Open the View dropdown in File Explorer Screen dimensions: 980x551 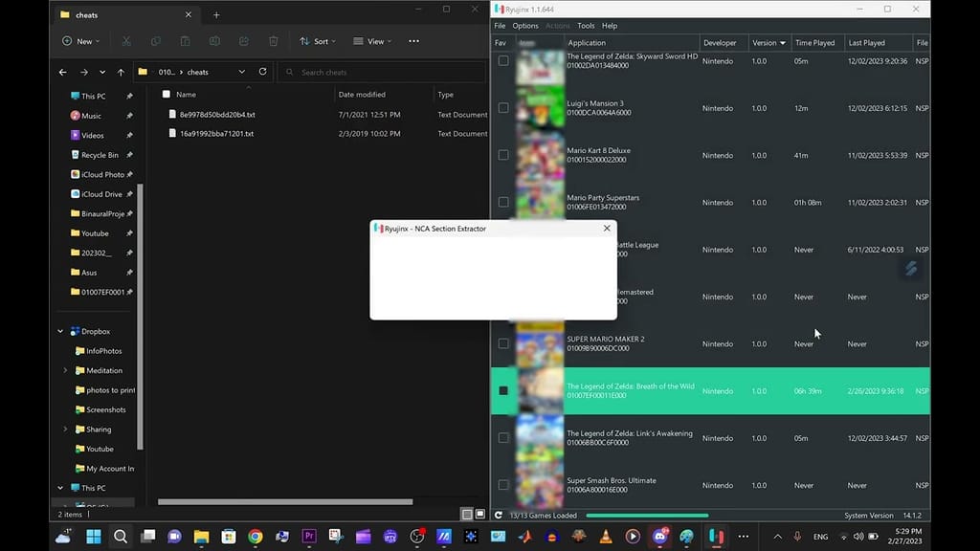pos(372,41)
